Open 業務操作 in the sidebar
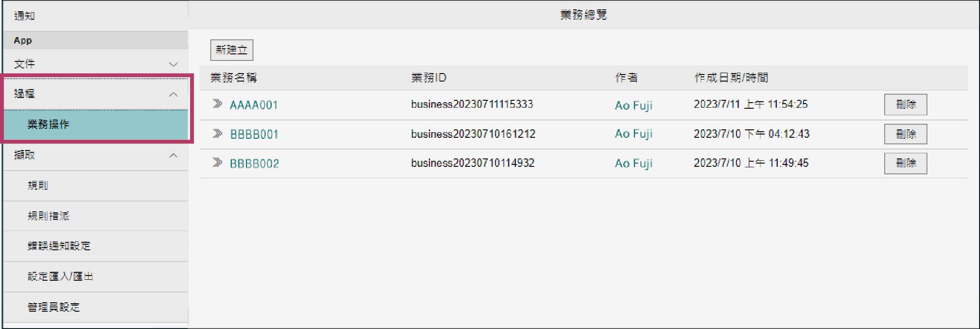Image resolution: width=980 pixels, height=329 pixels. point(96,124)
